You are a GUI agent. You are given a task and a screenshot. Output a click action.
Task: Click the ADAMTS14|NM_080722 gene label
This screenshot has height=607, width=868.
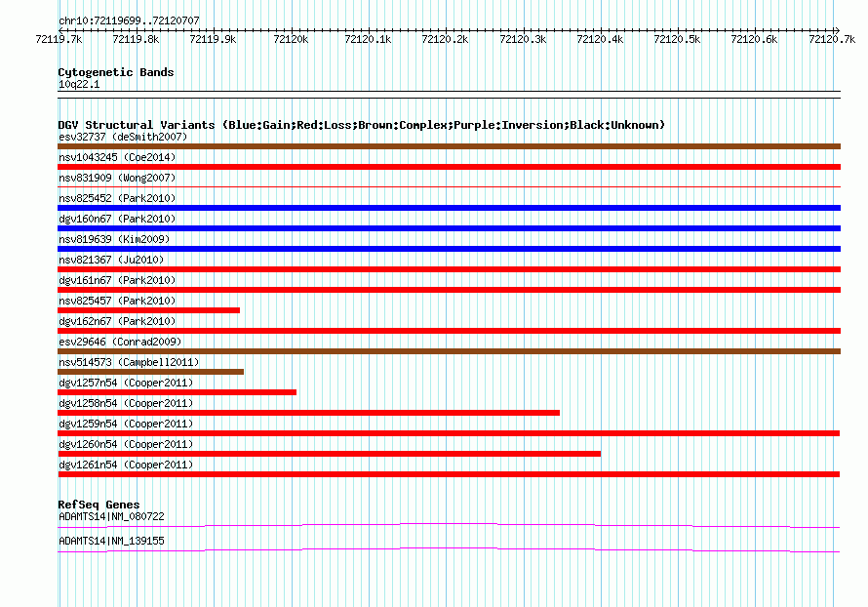[x=111, y=516]
